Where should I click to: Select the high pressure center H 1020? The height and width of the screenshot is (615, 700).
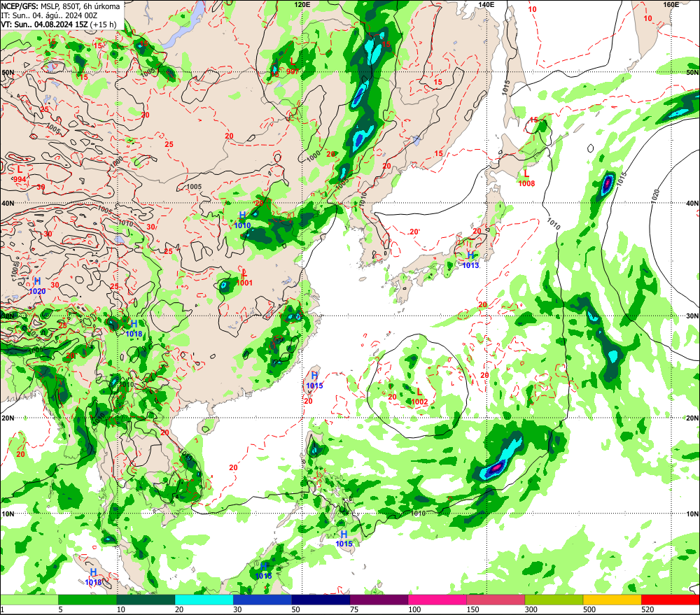38,286
